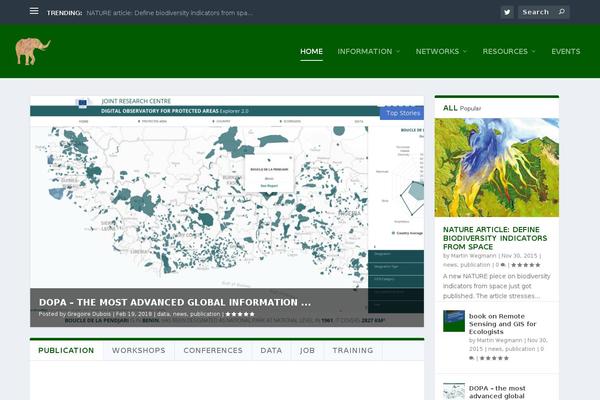
Task: Click the elephant site logo
Action: click(33, 51)
